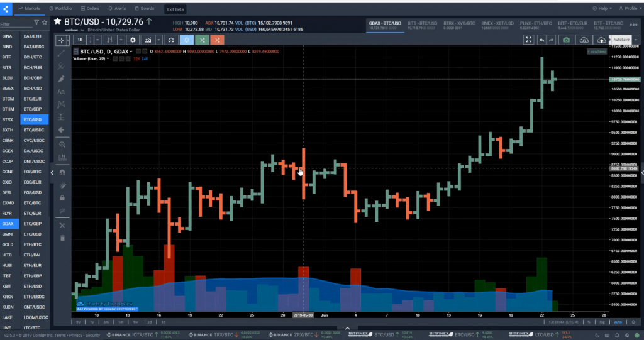Toggle log scale on the chart

[602, 322]
